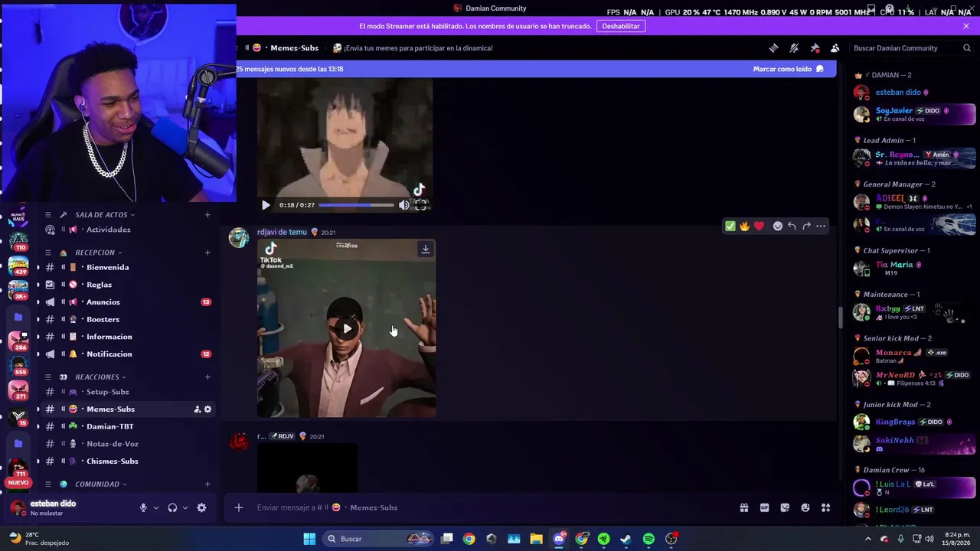Click the plus attachment button

pyautogui.click(x=239, y=507)
